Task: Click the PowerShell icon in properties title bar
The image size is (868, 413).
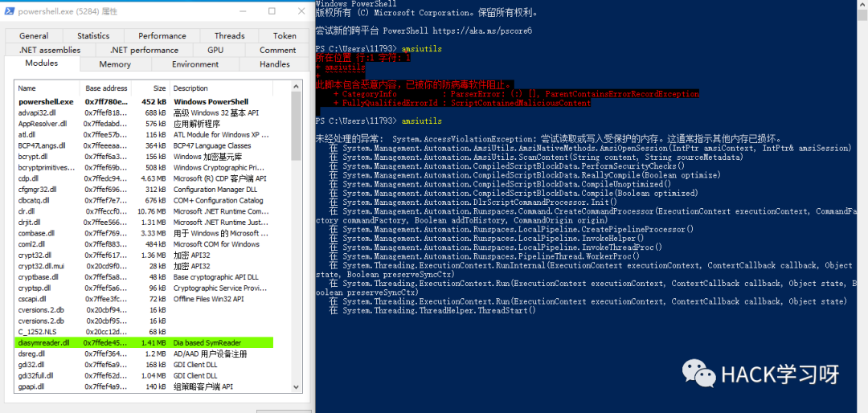Action: coord(10,11)
